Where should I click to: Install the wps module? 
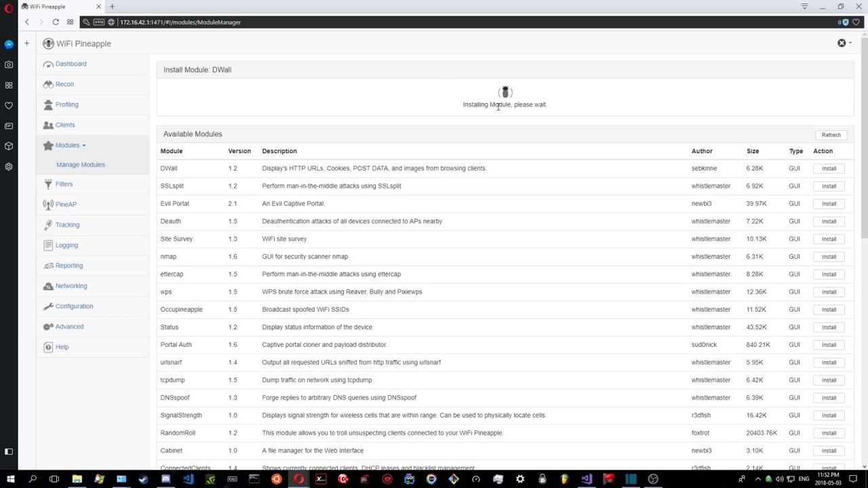829,291
